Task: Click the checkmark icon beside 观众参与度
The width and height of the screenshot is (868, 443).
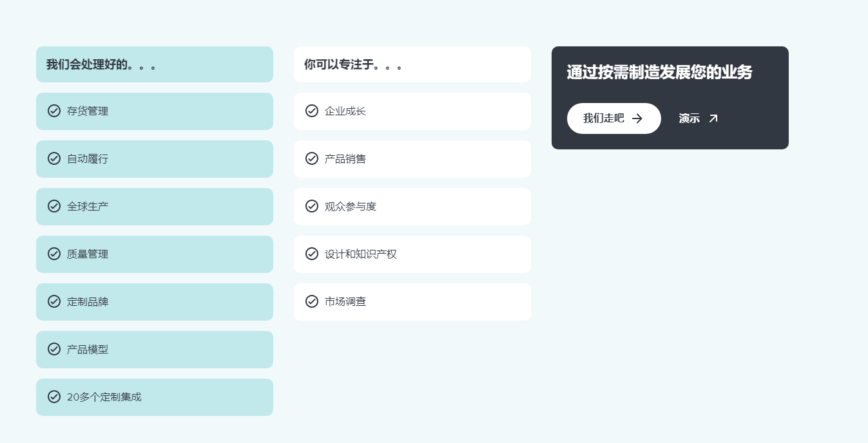Action: coord(312,206)
